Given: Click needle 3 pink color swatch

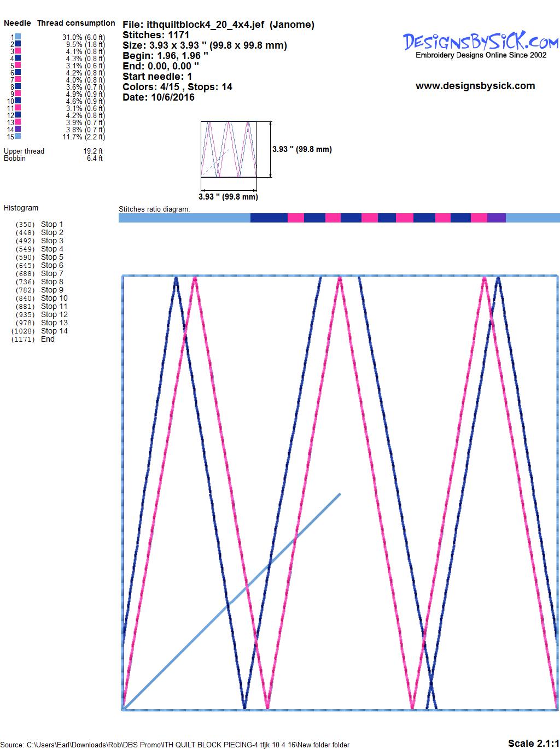Looking at the screenshot, I should pos(18,51).
